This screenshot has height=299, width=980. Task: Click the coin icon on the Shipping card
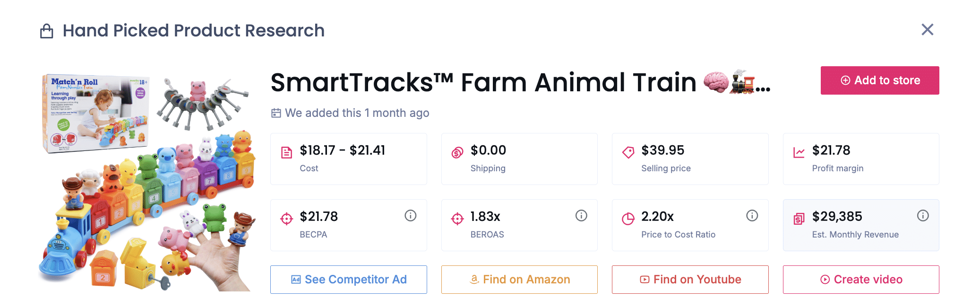(x=456, y=151)
